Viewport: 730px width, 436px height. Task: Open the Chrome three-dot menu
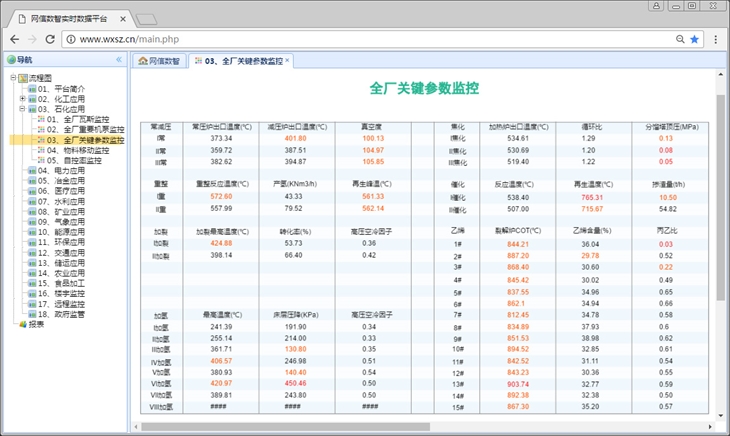[x=716, y=40]
